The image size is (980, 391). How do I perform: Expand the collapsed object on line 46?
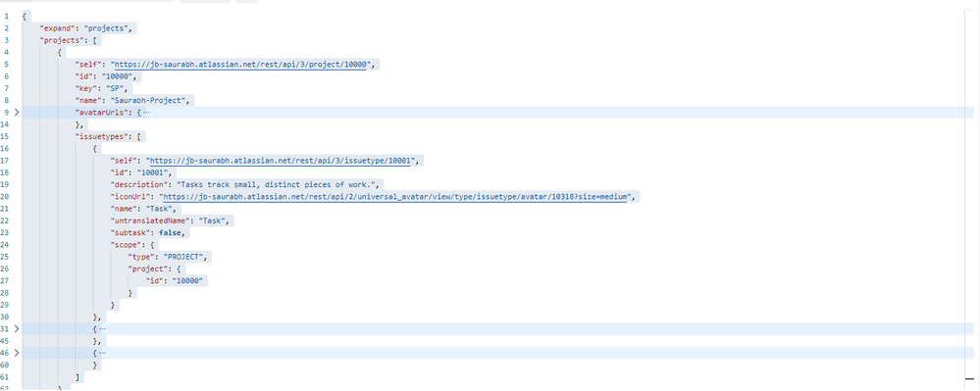coord(17,353)
